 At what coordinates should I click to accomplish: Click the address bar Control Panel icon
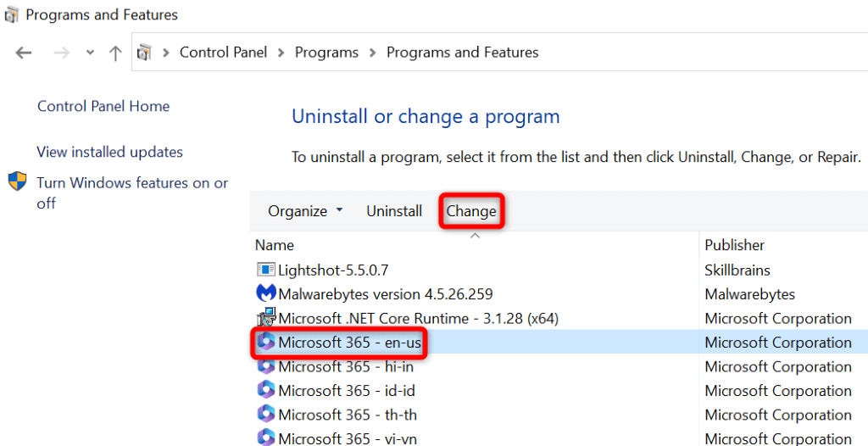click(x=144, y=53)
